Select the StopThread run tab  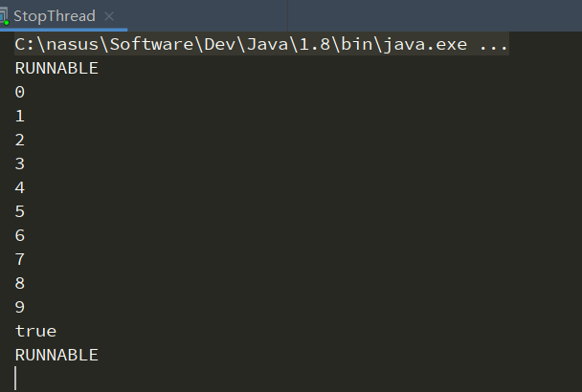(54, 16)
